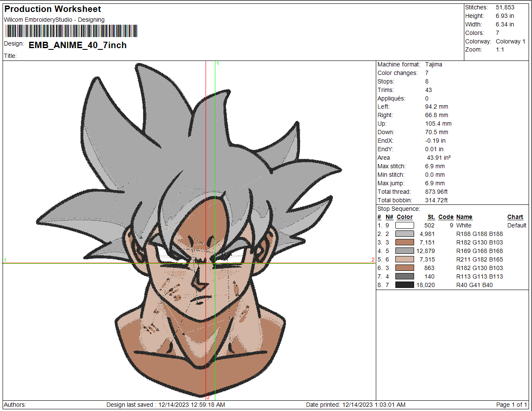The width and height of the screenshot is (532, 411).
Task: Select the Down value "70.5 mm"
Action: point(437,132)
